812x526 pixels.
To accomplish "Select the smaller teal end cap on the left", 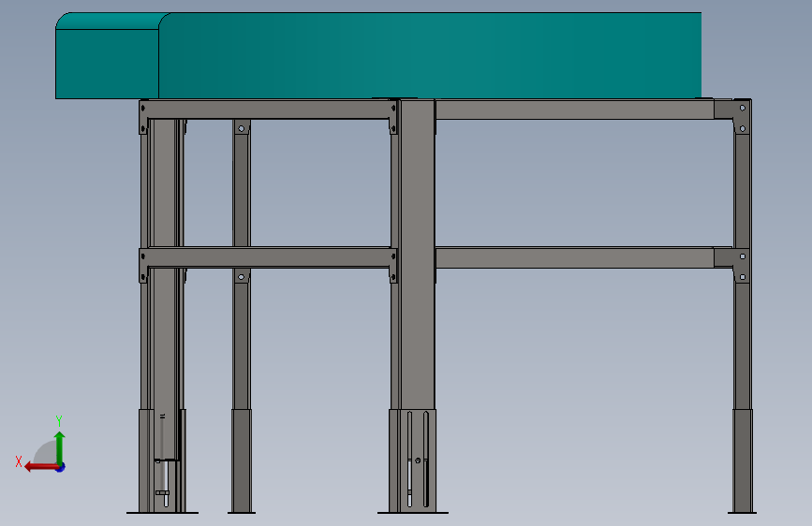I will [x=107, y=55].
